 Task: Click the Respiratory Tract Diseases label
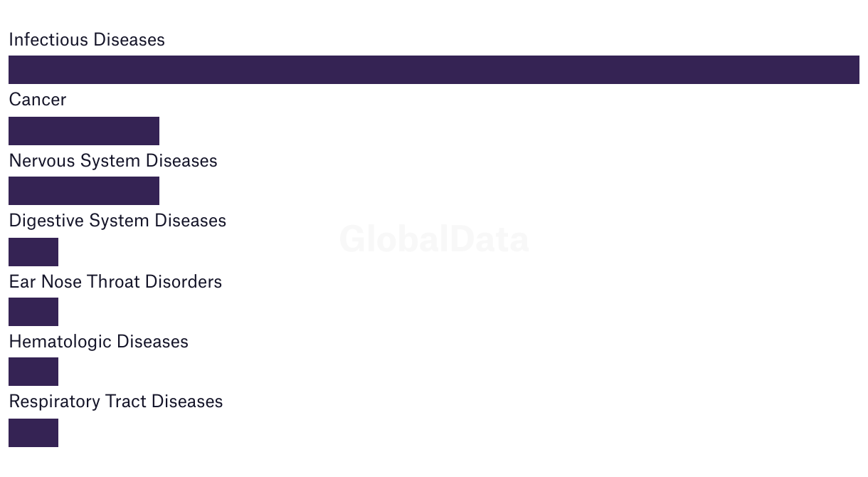[x=115, y=402]
